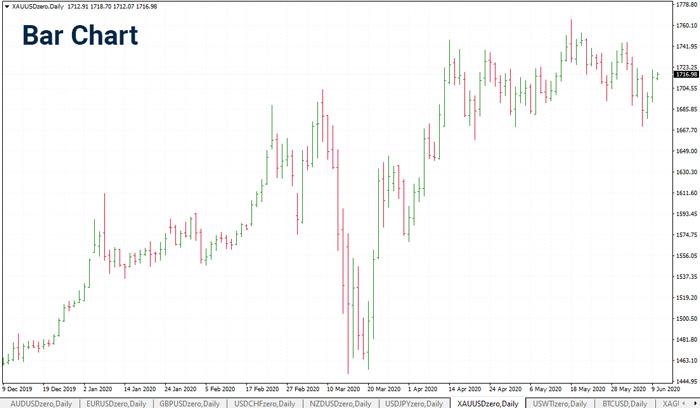Image resolution: width=700 pixels, height=408 pixels.
Task: Switch to the AUDUSDzero,Daily chart tab
Action: pyautogui.click(x=41, y=402)
